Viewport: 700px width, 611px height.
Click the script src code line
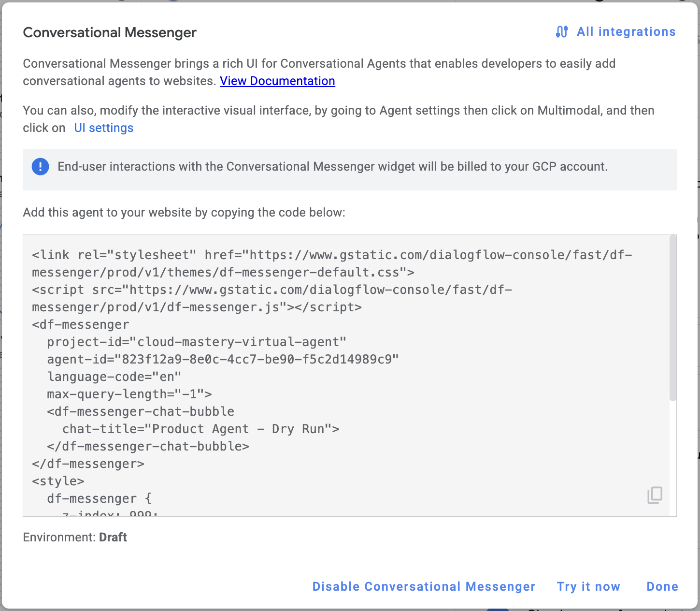271,290
